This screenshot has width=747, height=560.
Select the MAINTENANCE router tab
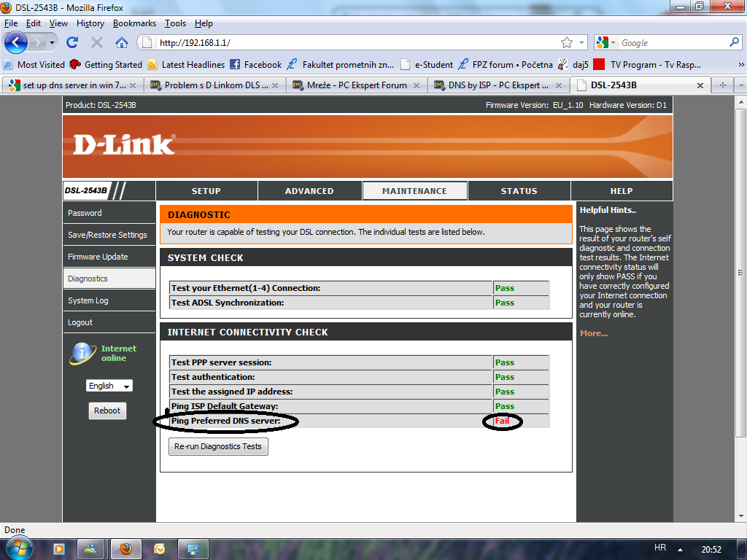[x=414, y=191]
